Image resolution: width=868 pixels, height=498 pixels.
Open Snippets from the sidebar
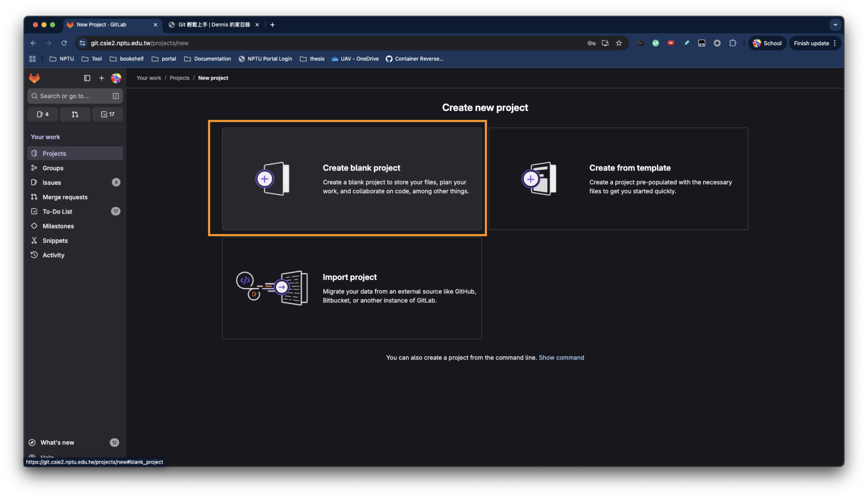pyautogui.click(x=55, y=240)
